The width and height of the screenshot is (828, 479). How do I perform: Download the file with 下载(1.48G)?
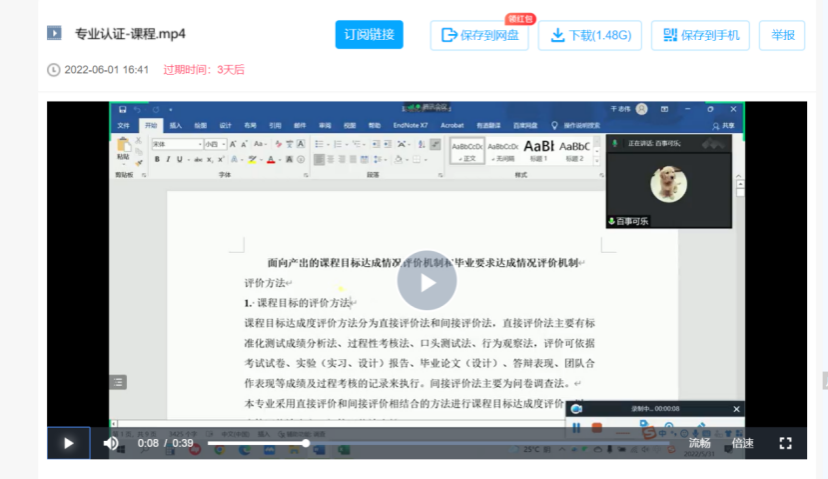[589, 35]
